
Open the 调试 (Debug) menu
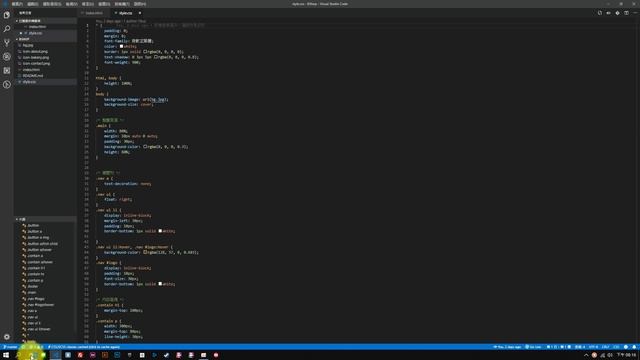coord(104,4)
